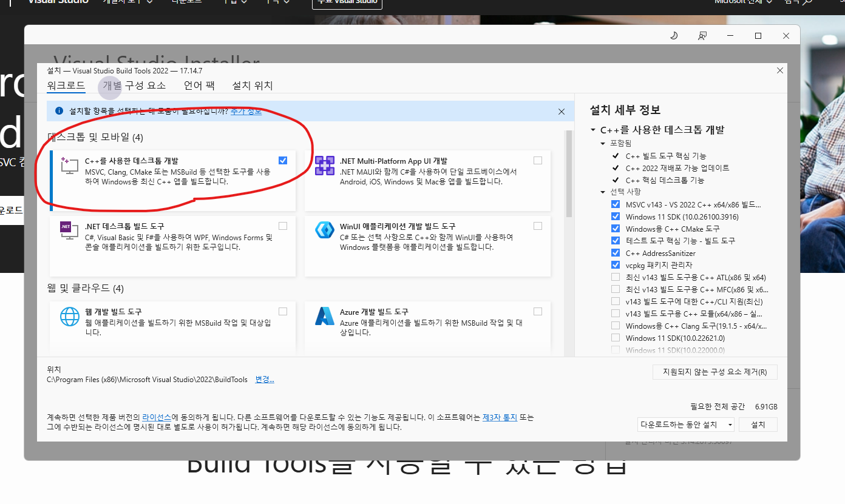The width and height of the screenshot is (845, 504).
Task: Check the .NET Multi-Platform App UI 개발 workload
Action: (x=538, y=161)
